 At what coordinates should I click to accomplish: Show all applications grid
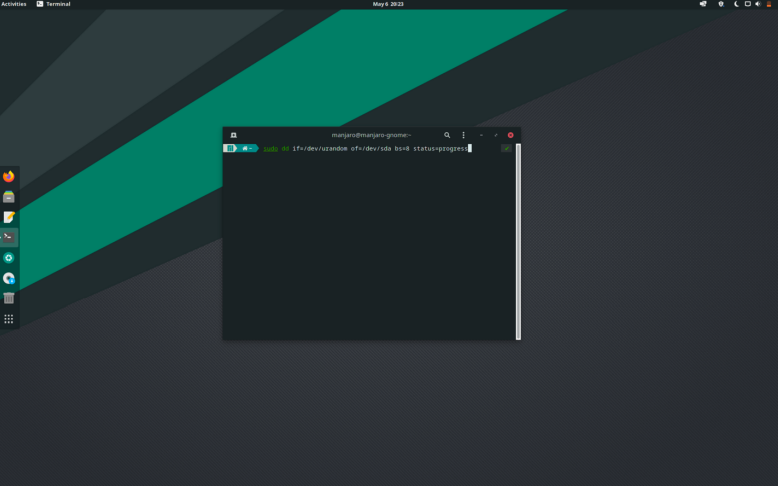coord(9,319)
